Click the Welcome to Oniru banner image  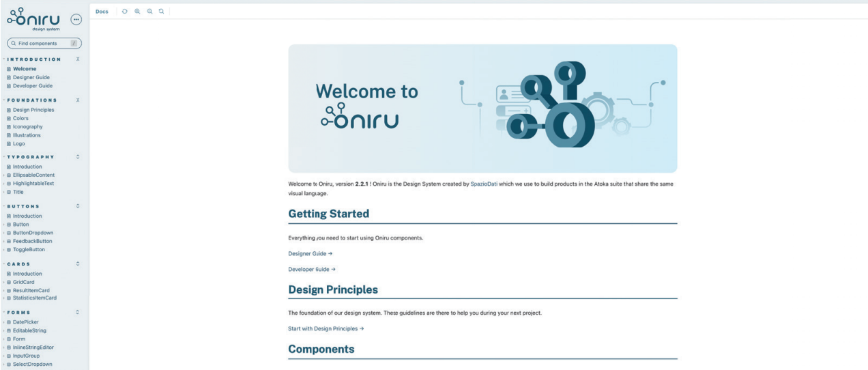pyautogui.click(x=482, y=109)
